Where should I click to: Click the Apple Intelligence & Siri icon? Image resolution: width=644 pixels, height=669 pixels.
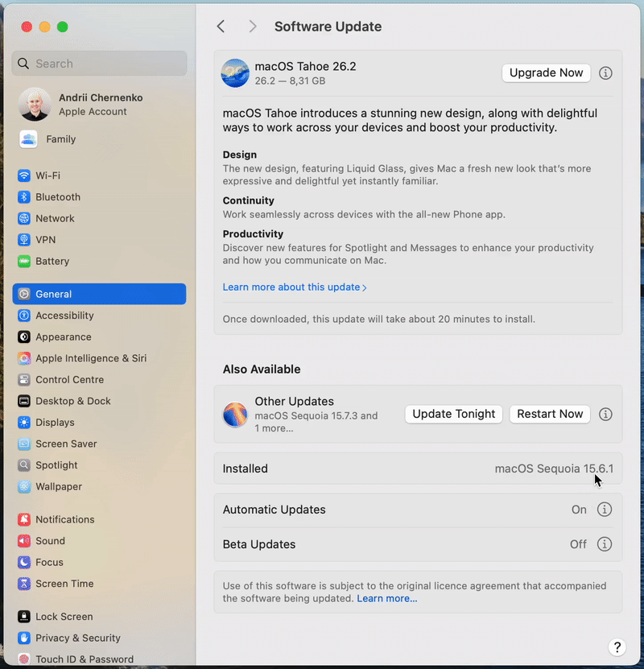(x=24, y=358)
